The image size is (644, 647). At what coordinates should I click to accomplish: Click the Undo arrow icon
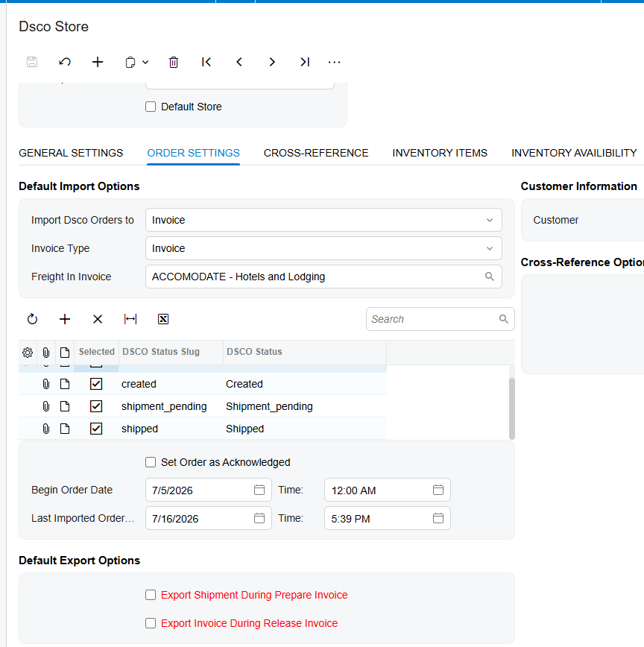(65, 63)
